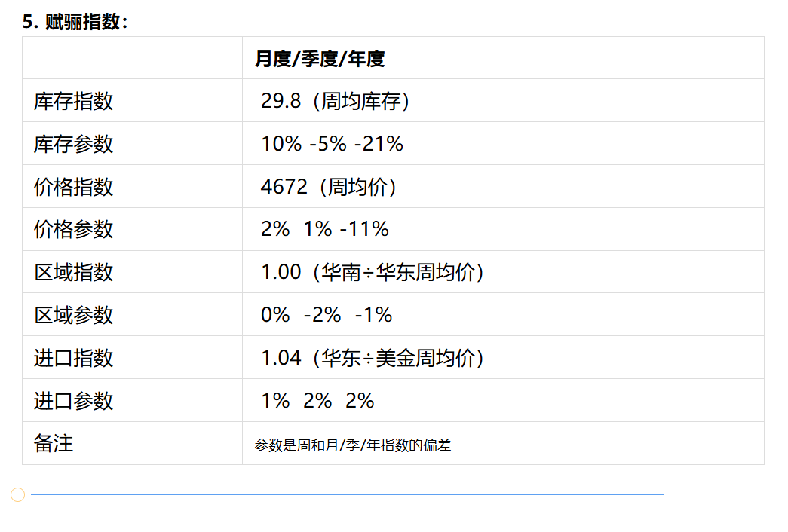Select the 价格指数 row label
The image size is (788, 532).
click(73, 187)
